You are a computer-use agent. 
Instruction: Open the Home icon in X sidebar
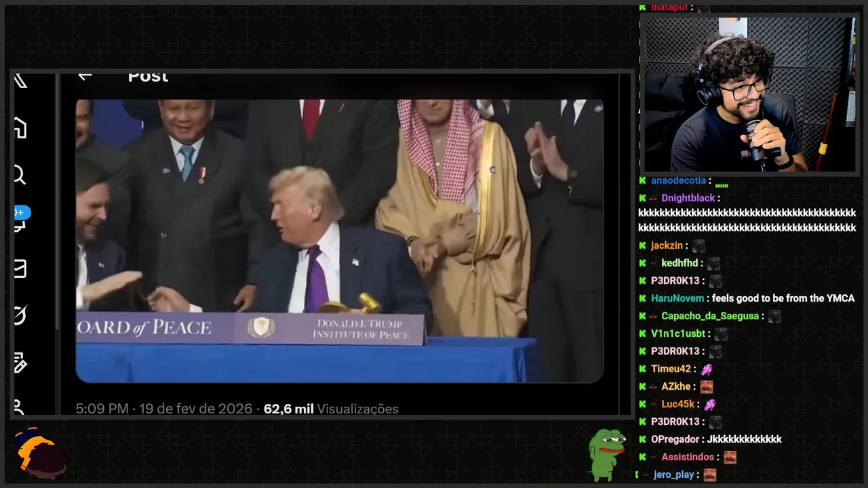(x=20, y=128)
